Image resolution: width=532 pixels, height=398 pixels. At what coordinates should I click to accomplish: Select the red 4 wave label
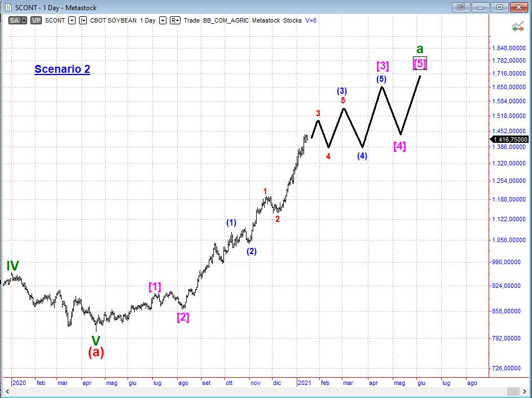pyautogui.click(x=328, y=156)
